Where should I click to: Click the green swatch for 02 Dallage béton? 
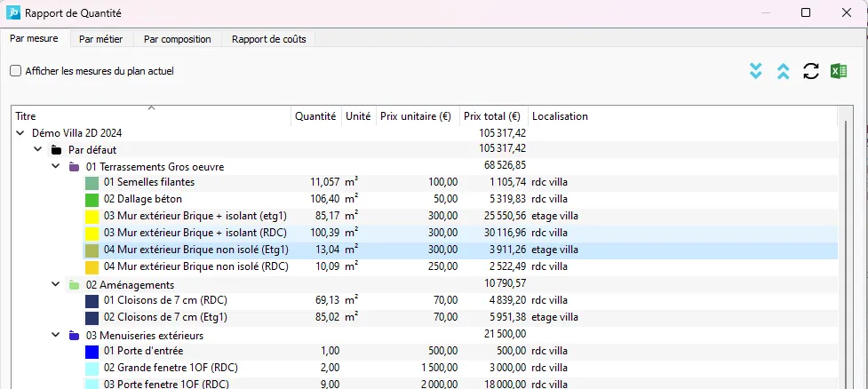coord(92,199)
